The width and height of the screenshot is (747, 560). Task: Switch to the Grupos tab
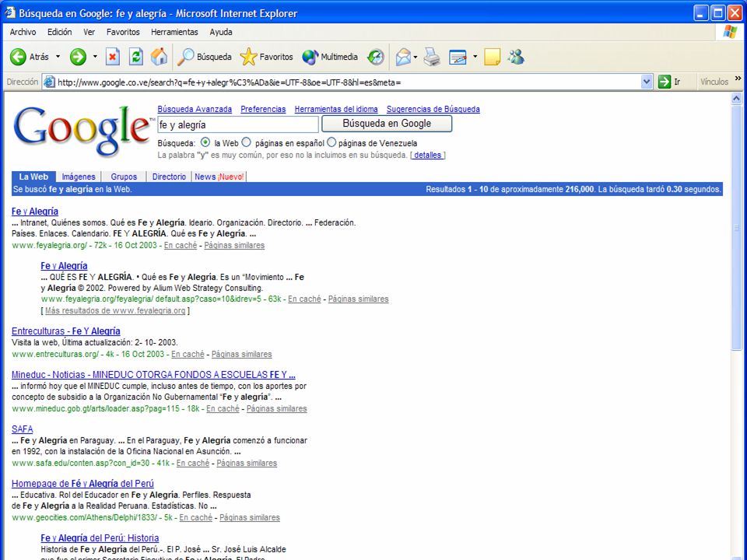[124, 177]
